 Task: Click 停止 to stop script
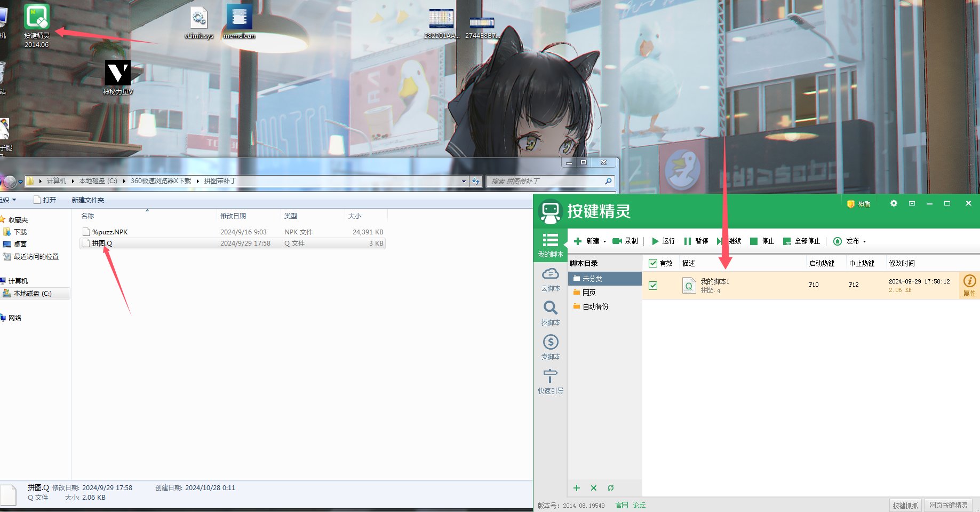tap(762, 241)
